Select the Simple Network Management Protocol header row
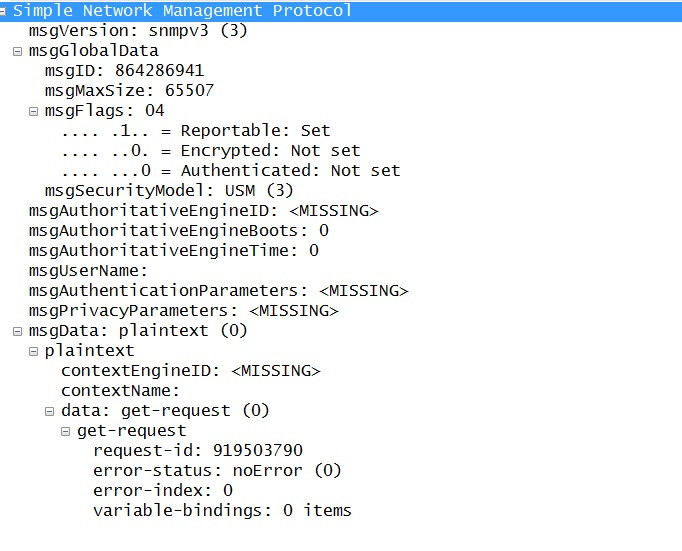682x551 pixels. (182, 11)
